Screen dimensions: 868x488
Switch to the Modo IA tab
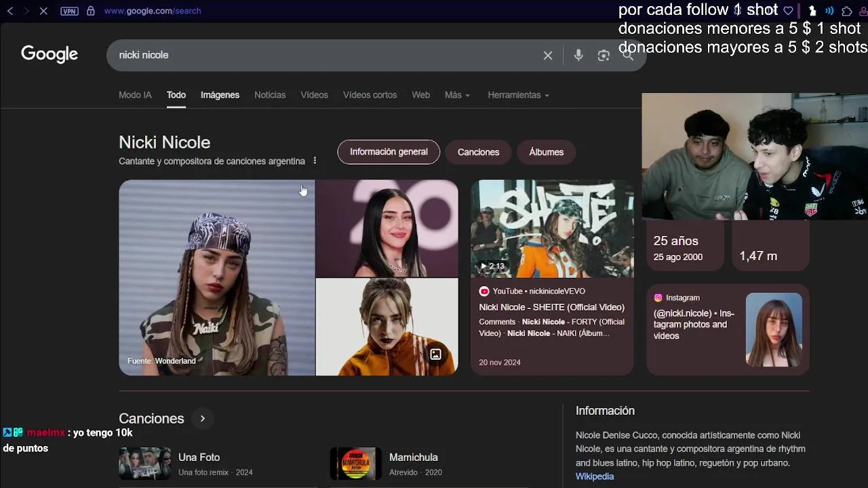pos(135,95)
